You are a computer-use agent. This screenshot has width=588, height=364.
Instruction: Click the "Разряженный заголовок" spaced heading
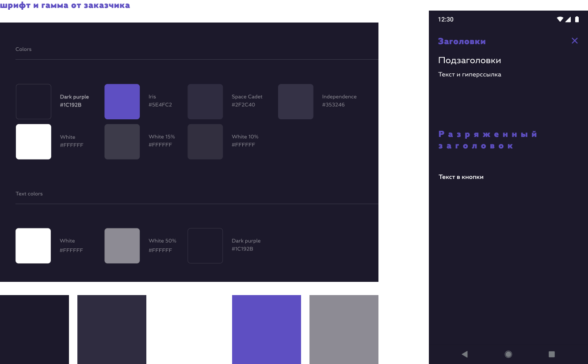(x=488, y=140)
